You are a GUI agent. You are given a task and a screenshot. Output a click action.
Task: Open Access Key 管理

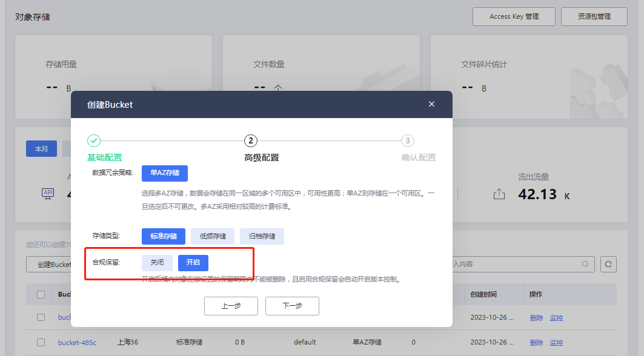point(514,16)
